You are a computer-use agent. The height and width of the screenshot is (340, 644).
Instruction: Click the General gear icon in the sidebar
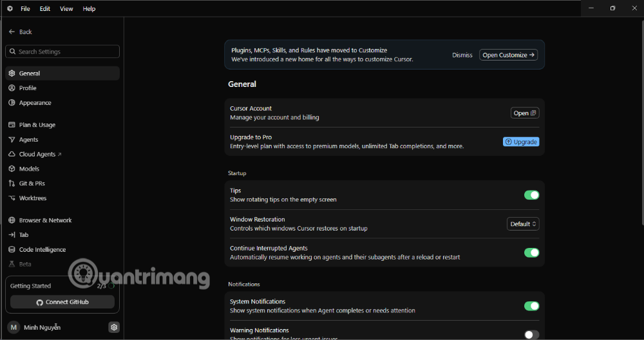pyautogui.click(x=12, y=73)
